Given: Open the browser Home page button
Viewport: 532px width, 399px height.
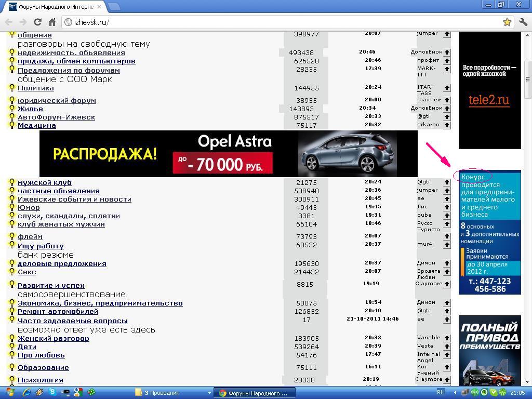Looking at the screenshot, I should click(x=52, y=22).
